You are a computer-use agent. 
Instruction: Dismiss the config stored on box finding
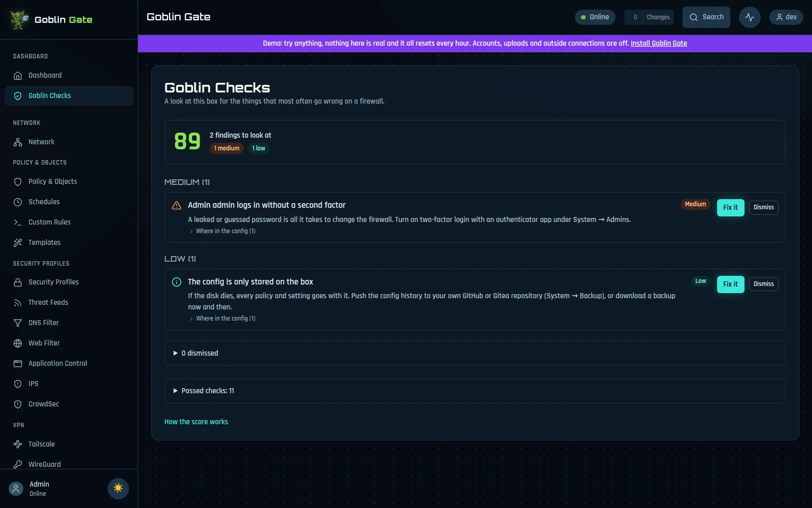tap(763, 284)
